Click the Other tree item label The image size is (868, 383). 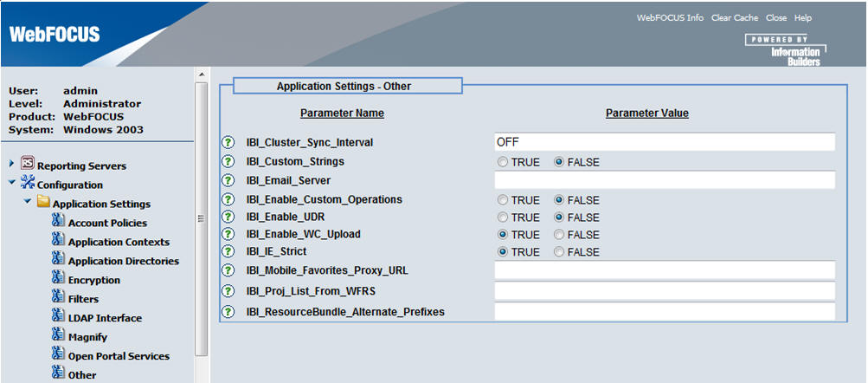82,375
